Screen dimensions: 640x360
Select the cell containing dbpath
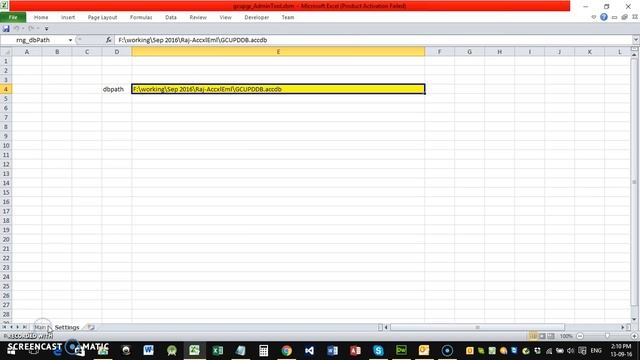click(117, 89)
